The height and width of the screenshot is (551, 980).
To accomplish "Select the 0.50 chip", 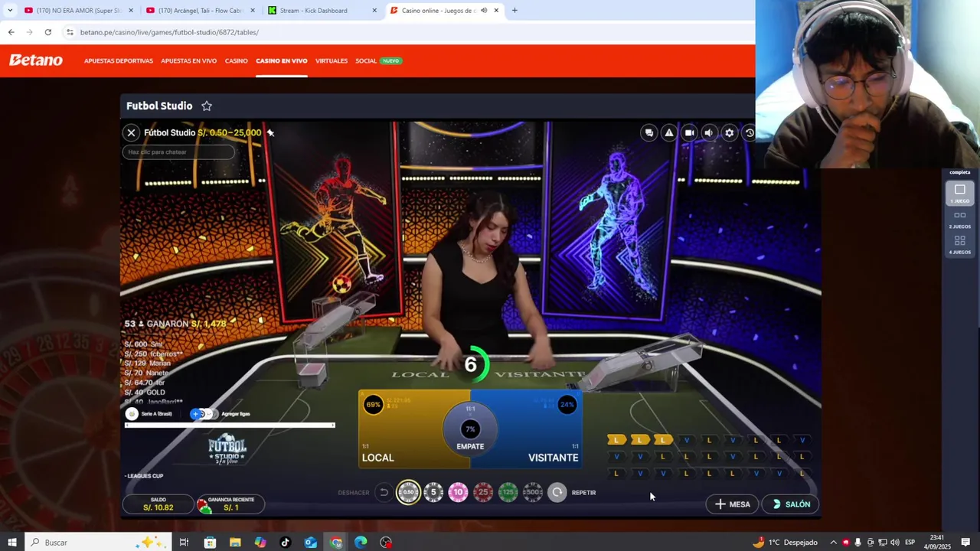I will click(408, 492).
